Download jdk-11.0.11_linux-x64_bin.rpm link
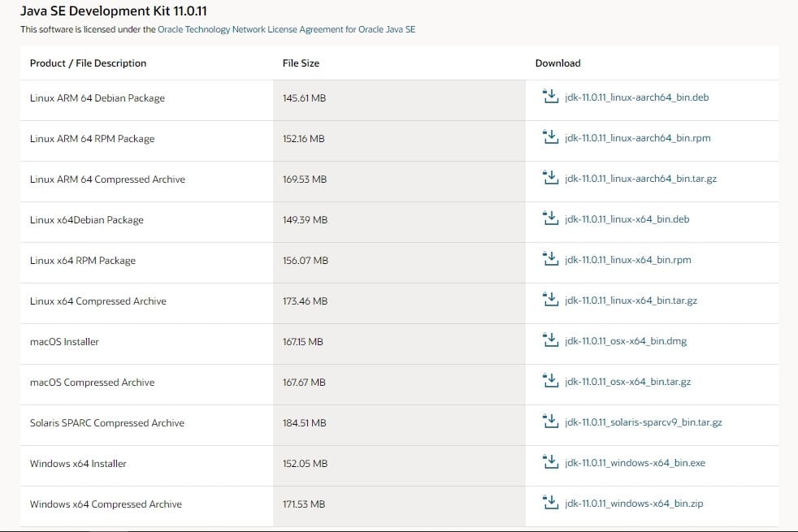798x532 pixels. point(628,260)
